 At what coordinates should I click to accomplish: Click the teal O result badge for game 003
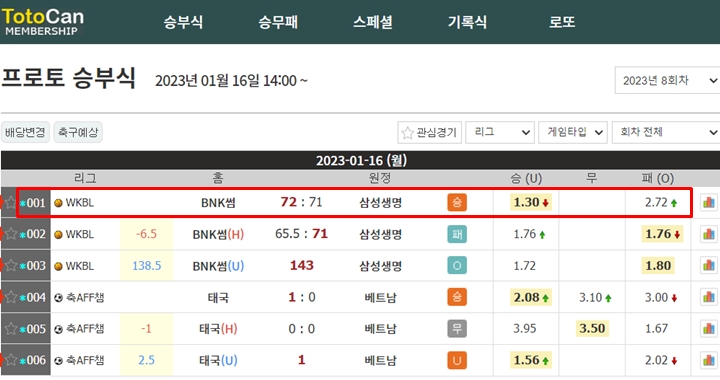coord(457,265)
